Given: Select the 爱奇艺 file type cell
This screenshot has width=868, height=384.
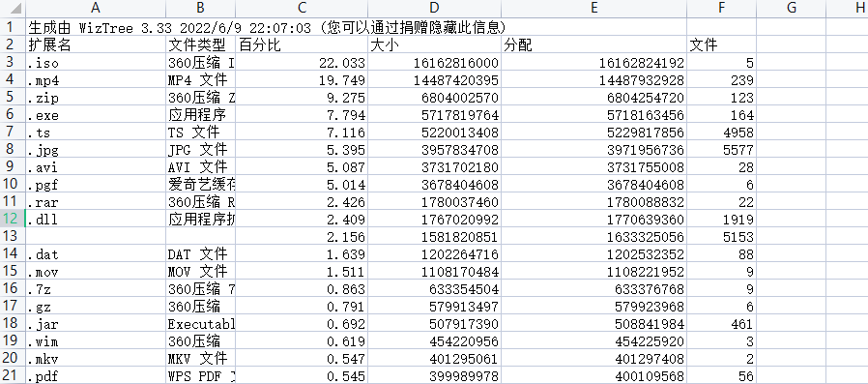Looking at the screenshot, I should (x=200, y=185).
